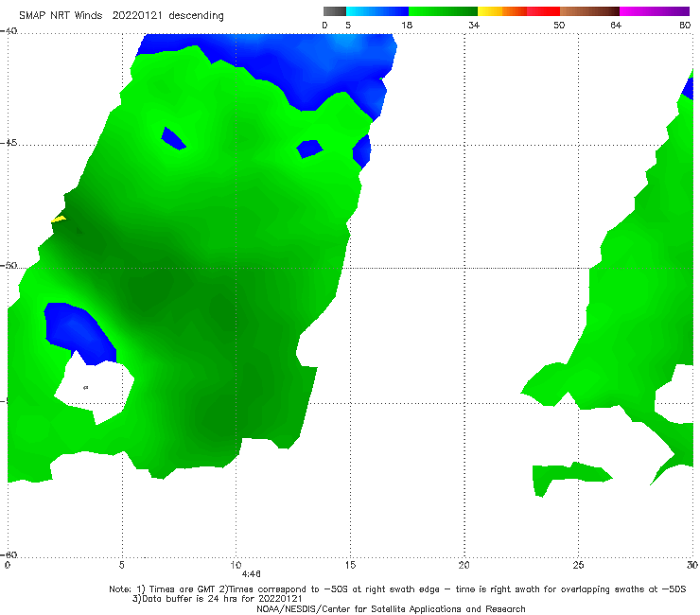The height and width of the screenshot is (615, 700).
Task: Click the red segment of the color bar
Action: pos(543,11)
